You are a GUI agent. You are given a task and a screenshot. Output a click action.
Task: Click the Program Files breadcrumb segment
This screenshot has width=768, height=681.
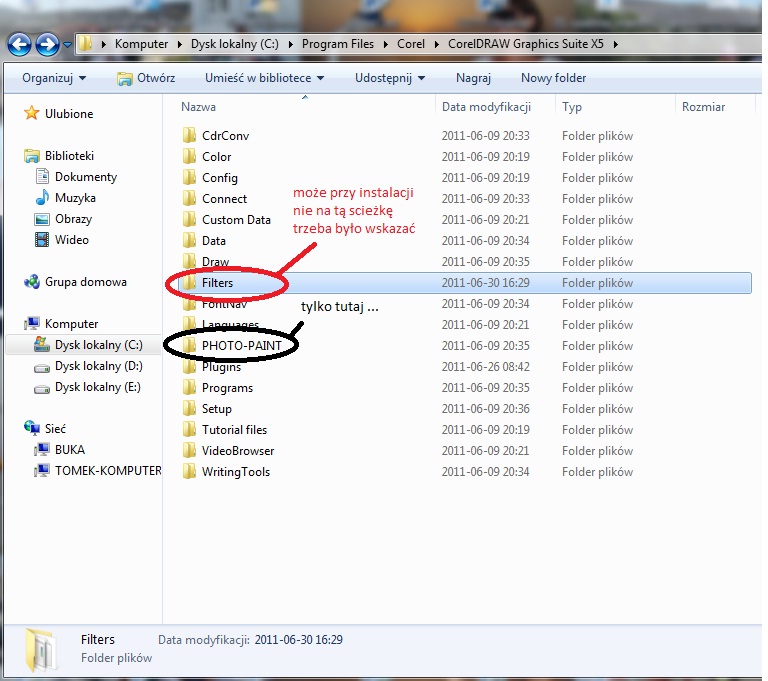pyautogui.click(x=340, y=44)
